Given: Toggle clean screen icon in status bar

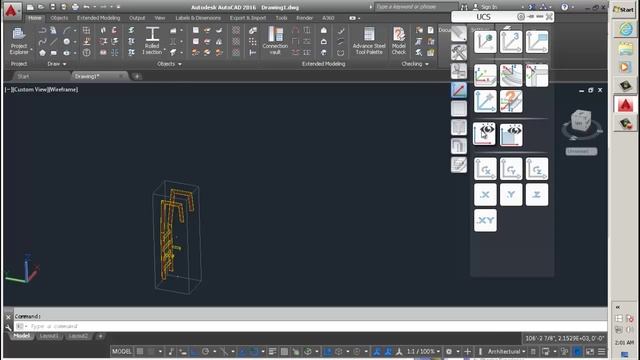Looking at the screenshot, I should (x=590, y=351).
